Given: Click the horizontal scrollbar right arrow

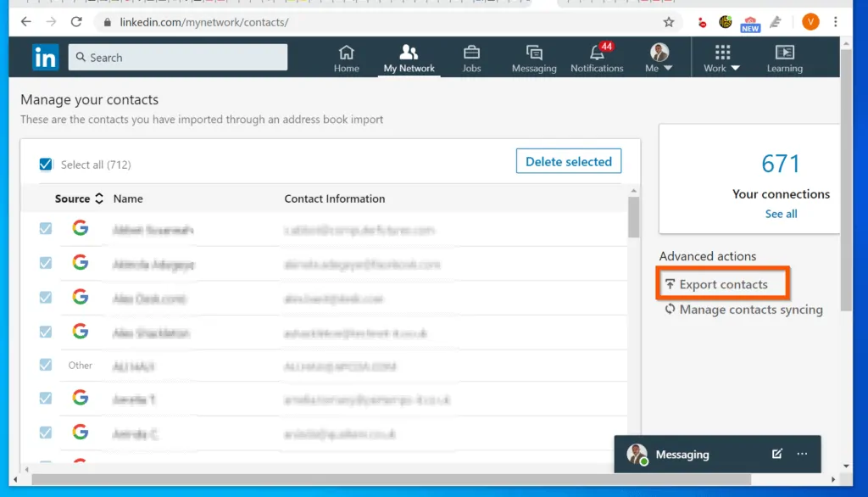Looking at the screenshot, I should pyautogui.click(x=833, y=480).
